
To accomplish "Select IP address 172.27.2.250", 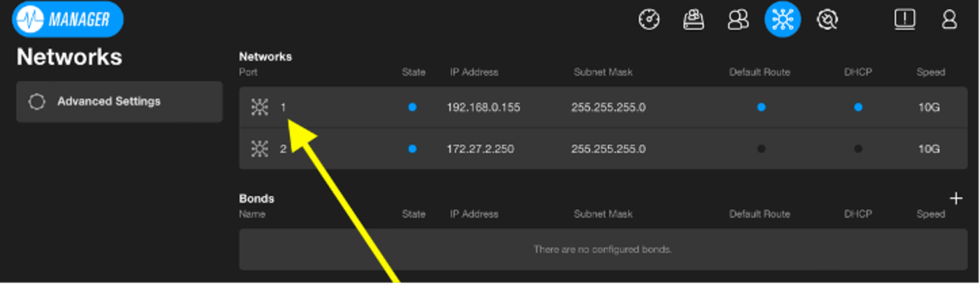I will [482, 149].
